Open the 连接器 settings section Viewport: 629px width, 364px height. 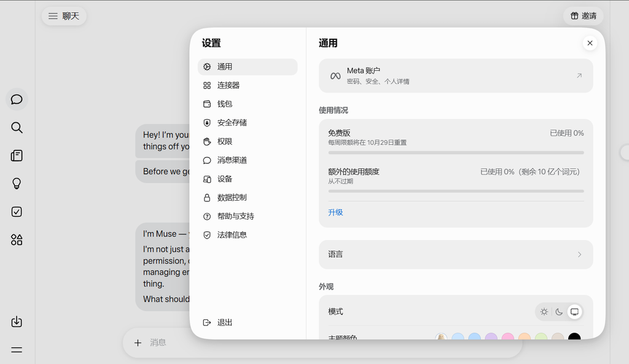[248, 85]
